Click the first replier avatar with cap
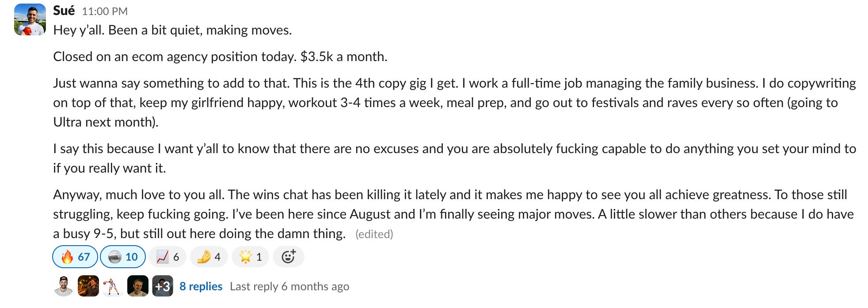This screenshot has width=868, height=308. [64, 286]
